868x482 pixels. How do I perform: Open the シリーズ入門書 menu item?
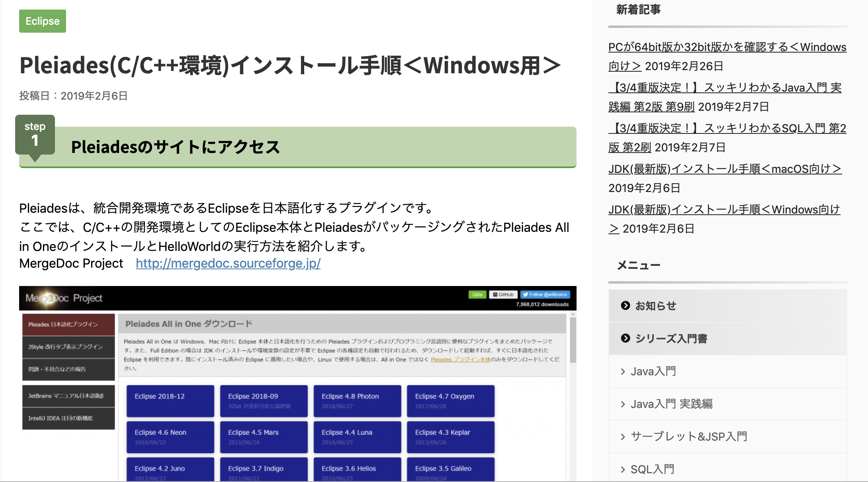728,339
